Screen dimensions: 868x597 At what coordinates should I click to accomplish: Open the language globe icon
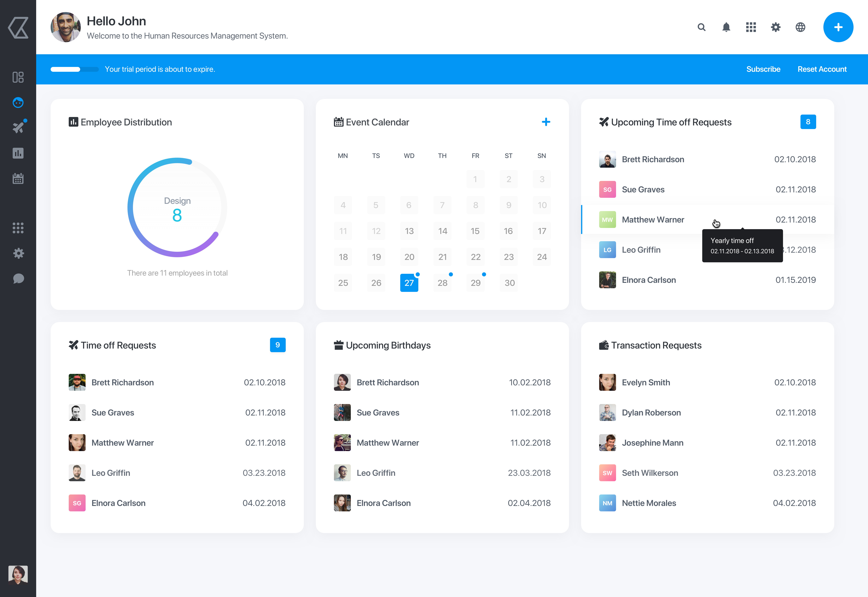800,27
